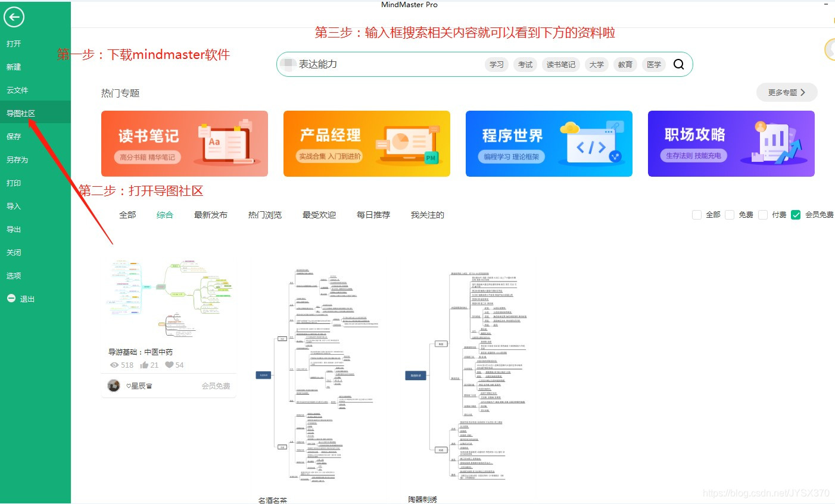Click the search magnifier icon
Image resolution: width=835 pixels, height=504 pixels.
coord(678,64)
